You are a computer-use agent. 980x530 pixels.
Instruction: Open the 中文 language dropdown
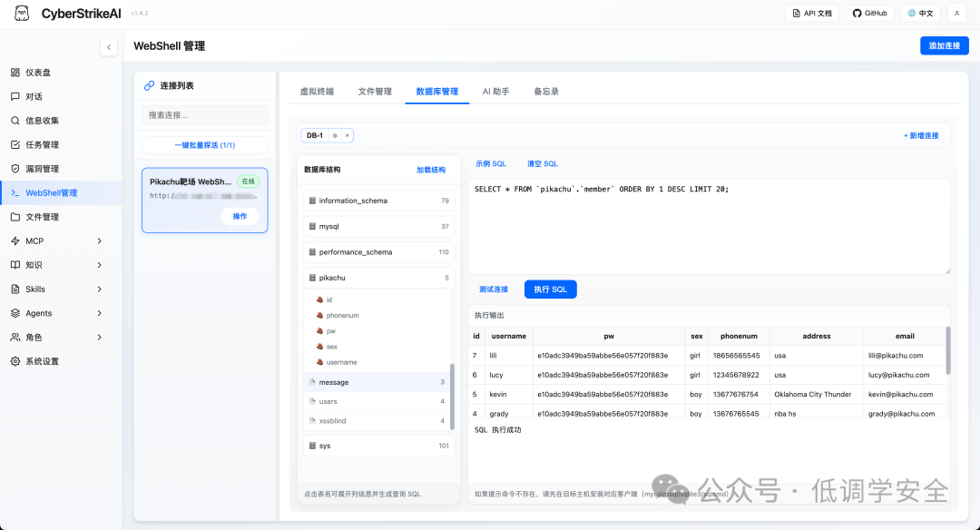921,13
